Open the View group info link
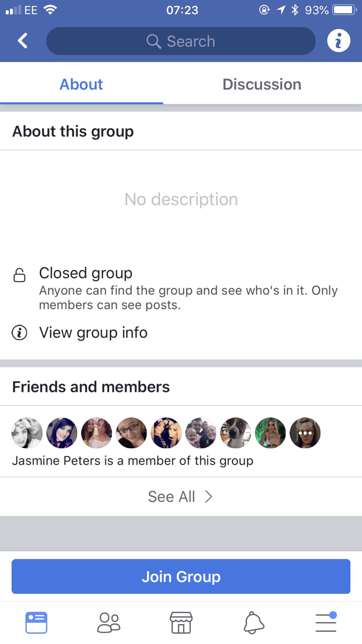Viewport: 362px width, 644px height. pyautogui.click(x=93, y=332)
